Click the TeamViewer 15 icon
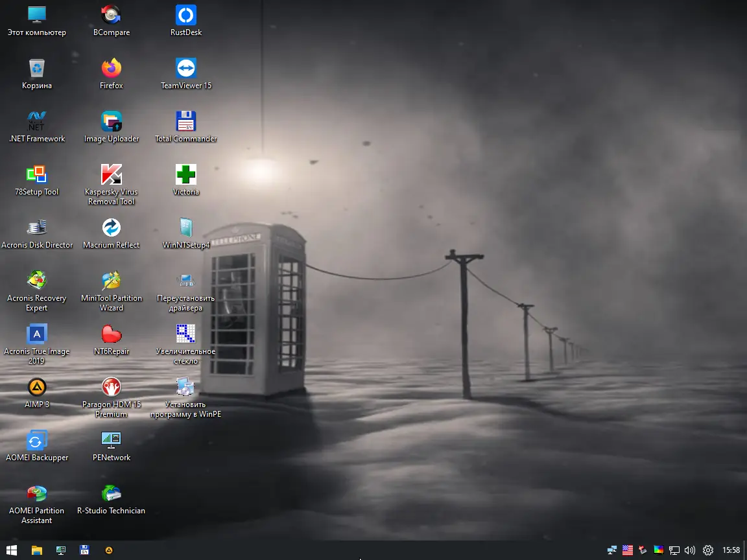The image size is (747, 560). click(x=186, y=75)
